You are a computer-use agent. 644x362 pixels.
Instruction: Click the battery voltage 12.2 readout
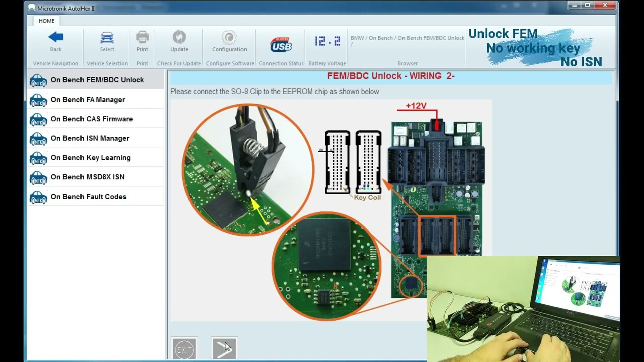tap(327, 41)
